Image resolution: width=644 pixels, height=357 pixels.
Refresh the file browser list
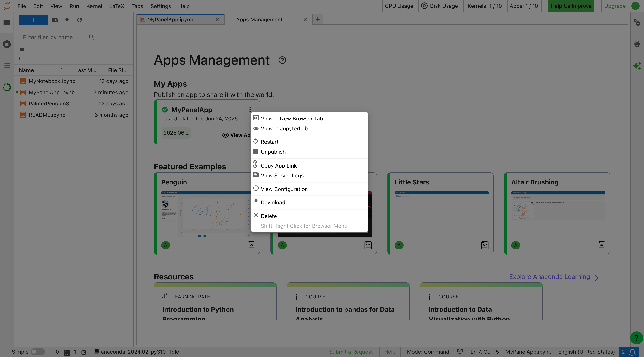tap(79, 20)
